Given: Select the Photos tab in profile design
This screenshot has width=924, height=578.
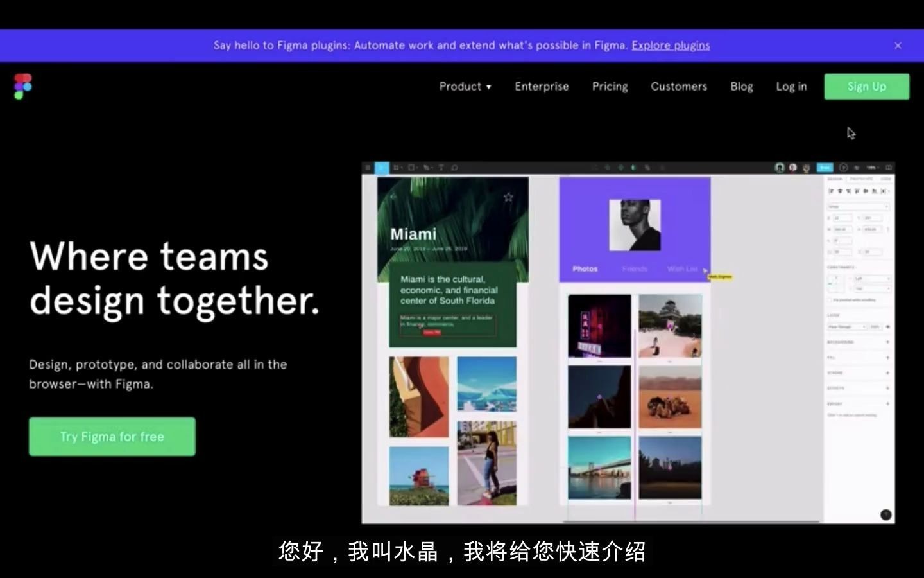Looking at the screenshot, I should pos(585,268).
